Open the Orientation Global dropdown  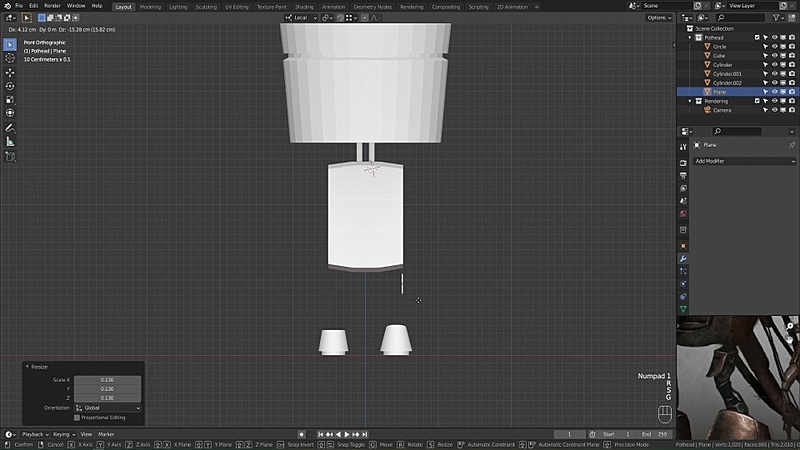[108, 408]
